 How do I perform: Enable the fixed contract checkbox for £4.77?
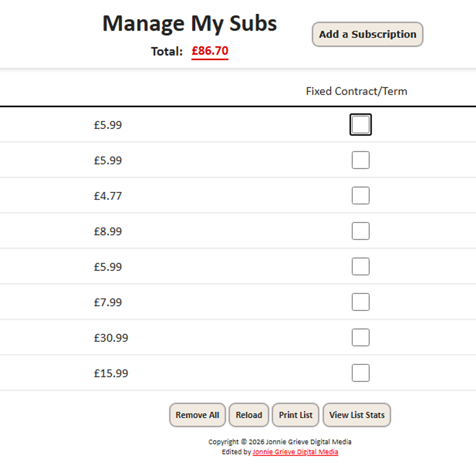click(361, 196)
